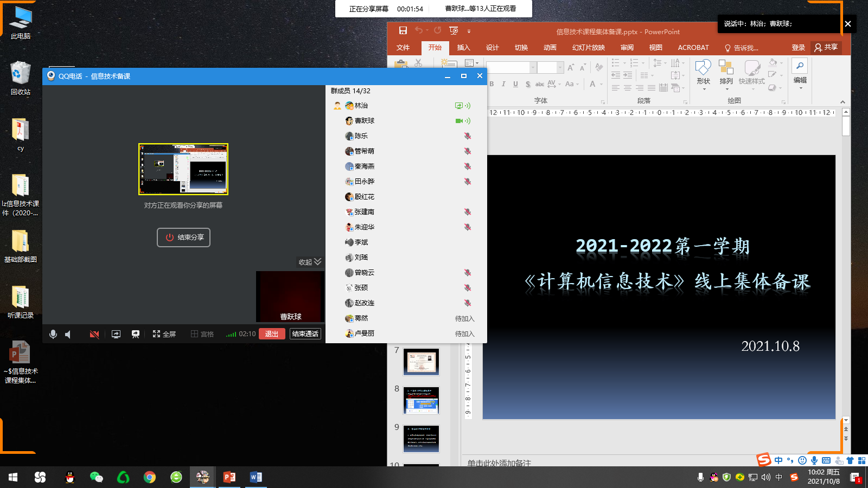Save the presentation using the save icon
This screenshot has width=868, height=488.
403,31
